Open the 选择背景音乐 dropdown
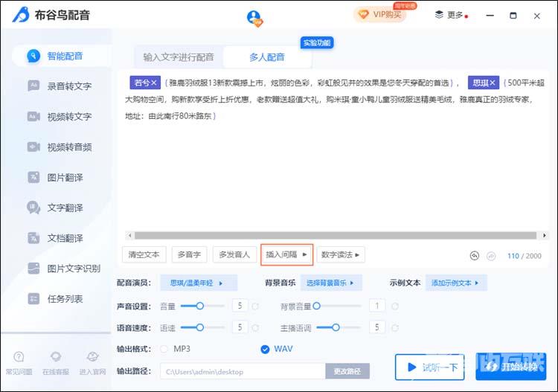Image resolution: width=558 pixels, height=392 pixels. point(331,283)
